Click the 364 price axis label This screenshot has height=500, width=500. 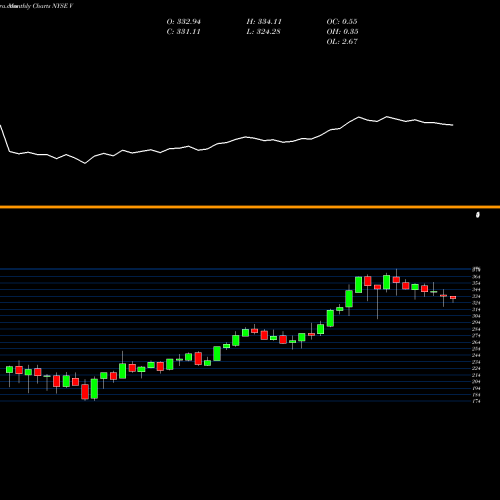point(476,277)
